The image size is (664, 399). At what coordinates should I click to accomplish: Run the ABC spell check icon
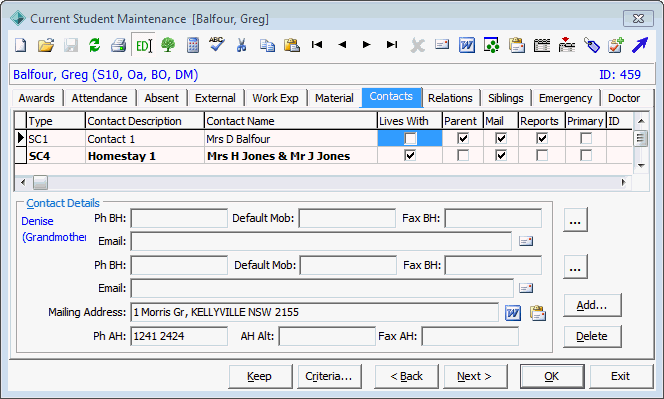(x=217, y=44)
